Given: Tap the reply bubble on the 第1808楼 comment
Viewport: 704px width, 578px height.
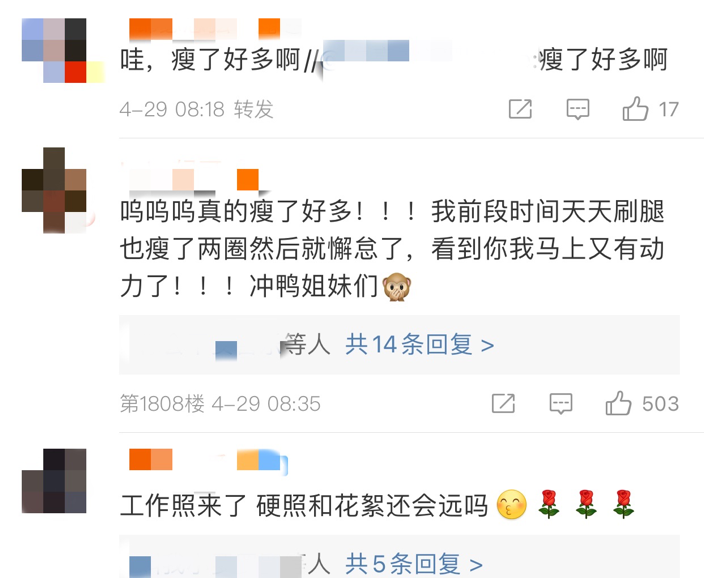Looking at the screenshot, I should [x=561, y=403].
